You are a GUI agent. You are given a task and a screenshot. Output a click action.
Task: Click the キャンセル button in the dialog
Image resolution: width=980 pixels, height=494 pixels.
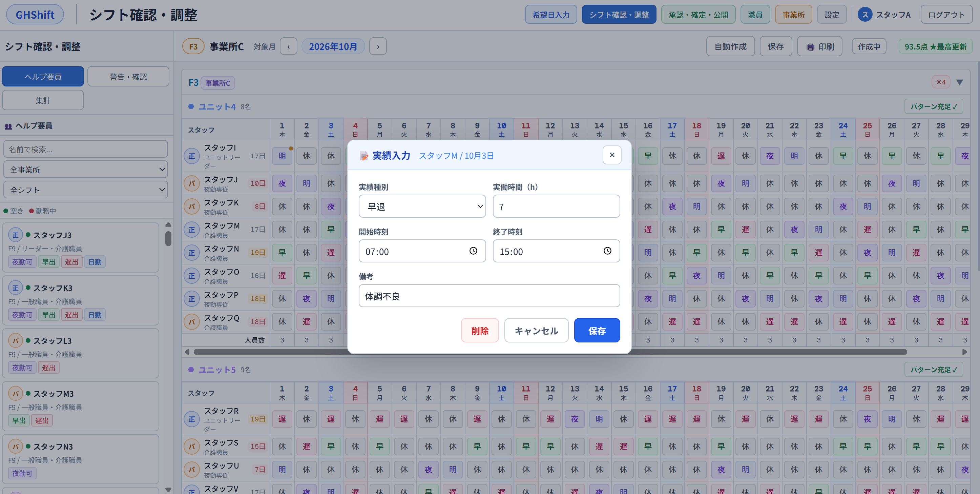[x=537, y=330]
